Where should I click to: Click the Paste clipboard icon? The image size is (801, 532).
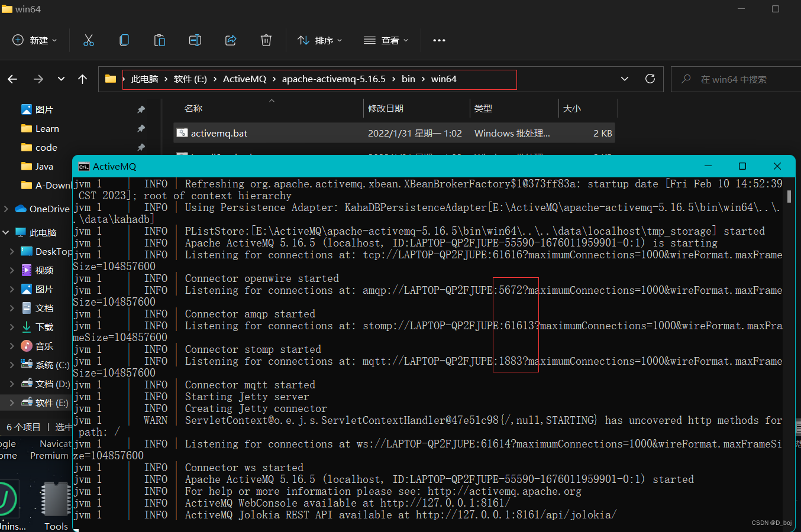pos(160,40)
